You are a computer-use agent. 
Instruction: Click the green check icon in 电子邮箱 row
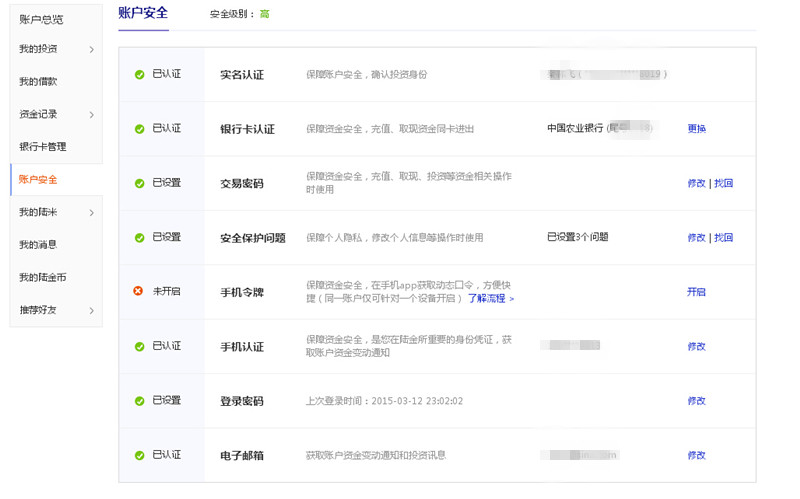pos(139,455)
